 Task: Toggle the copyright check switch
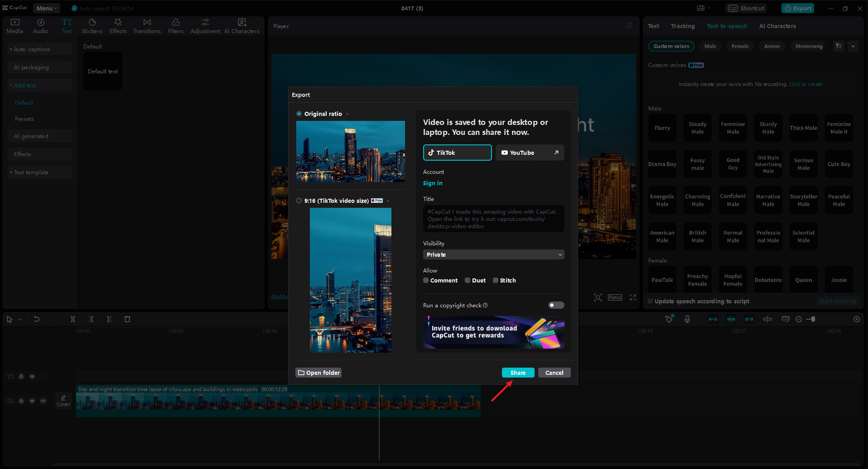pos(556,305)
